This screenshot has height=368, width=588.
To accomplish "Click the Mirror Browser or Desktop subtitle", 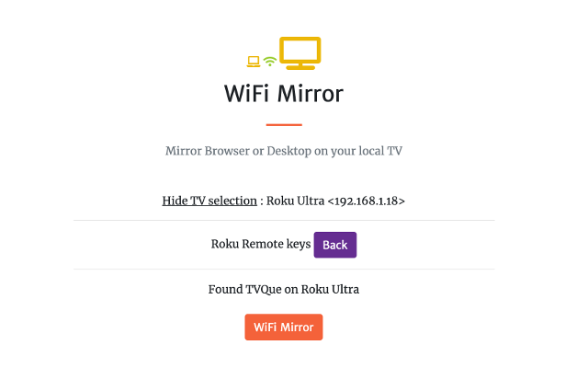I will click(284, 151).
